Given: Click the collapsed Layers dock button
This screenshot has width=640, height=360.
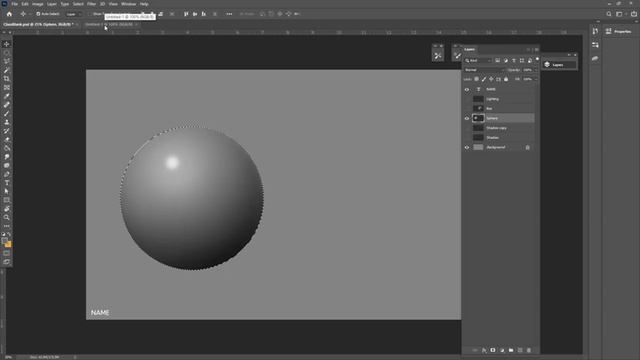Looking at the screenshot, I should (x=559, y=65).
